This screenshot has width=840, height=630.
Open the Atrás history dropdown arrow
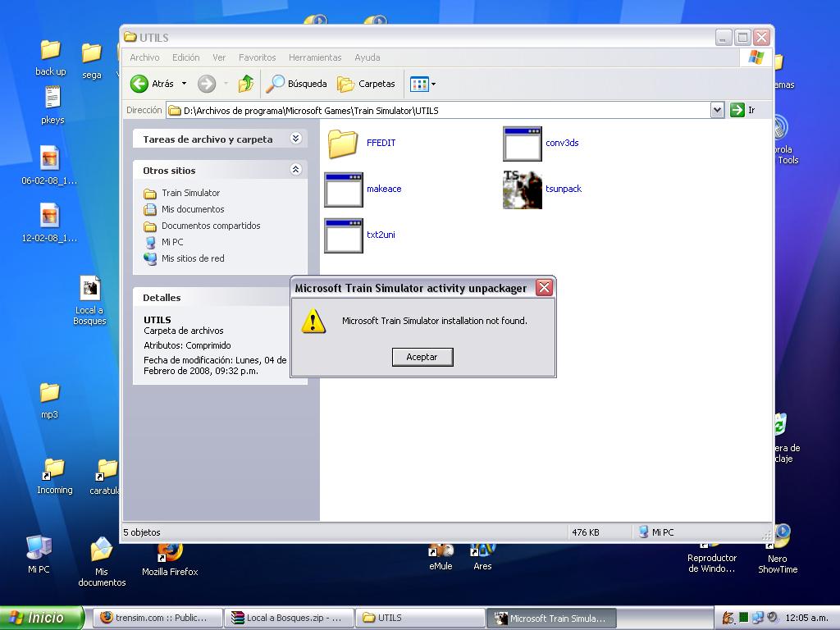[184, 84]
